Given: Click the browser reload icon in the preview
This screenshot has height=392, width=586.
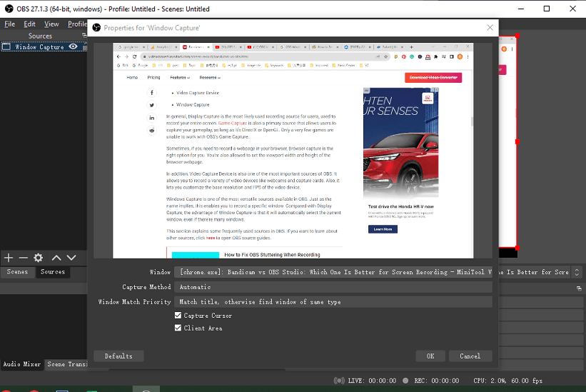Looking at the screenshot, I should point(134,57).
